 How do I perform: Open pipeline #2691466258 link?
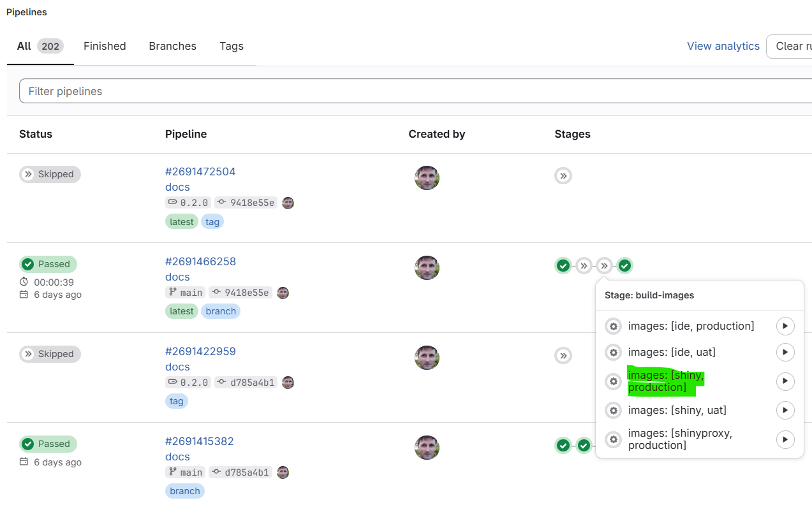pos(200,261)
